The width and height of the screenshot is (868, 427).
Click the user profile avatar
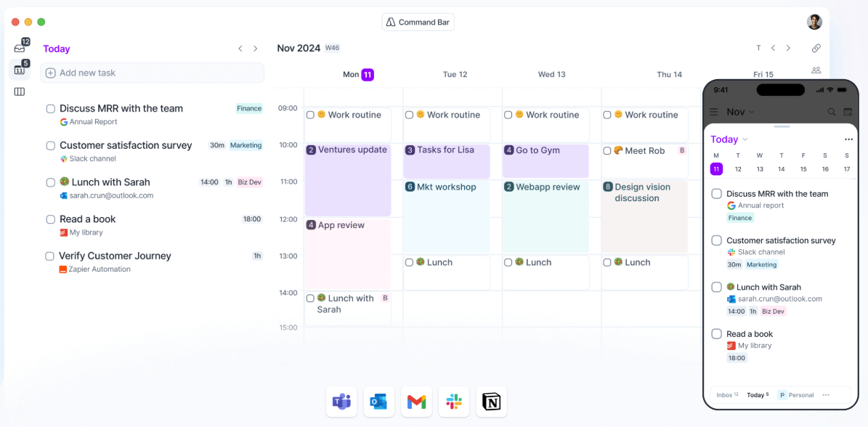point(814,22)
